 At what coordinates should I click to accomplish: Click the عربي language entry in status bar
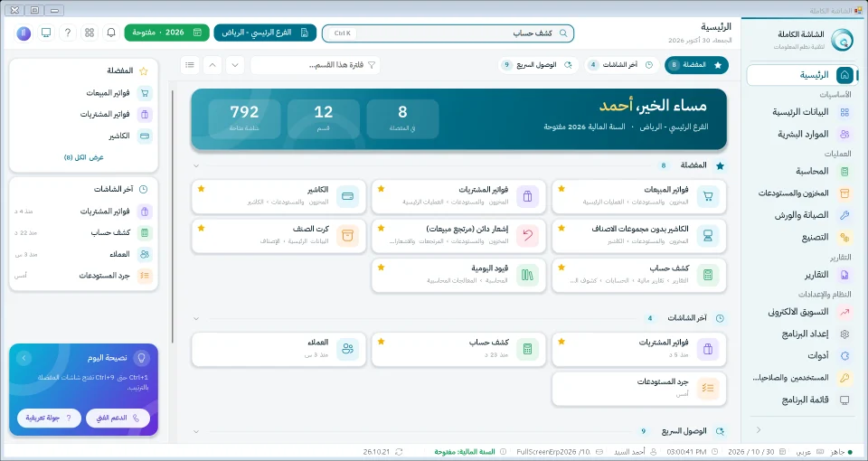[810, 452]
